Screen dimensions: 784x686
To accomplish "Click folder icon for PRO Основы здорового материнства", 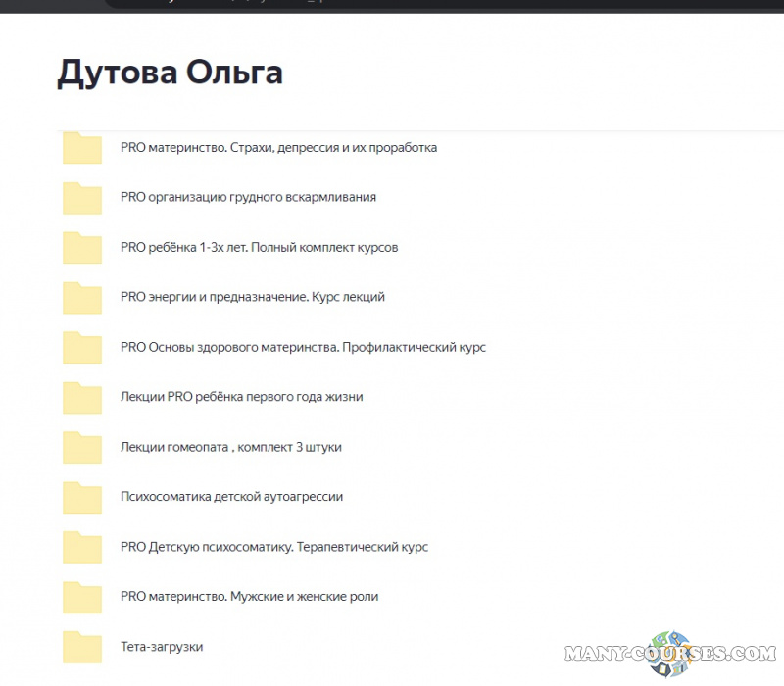I will (82, 347).
